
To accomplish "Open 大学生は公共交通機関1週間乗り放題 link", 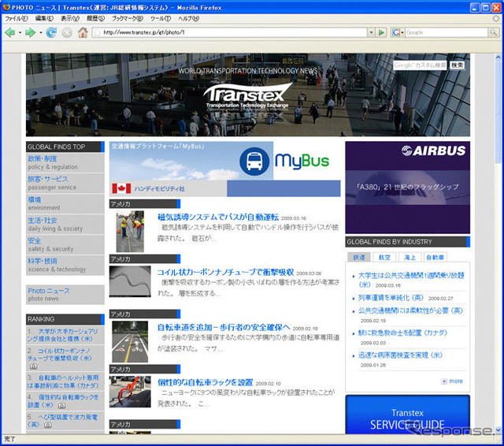I will [x=411, y=280].
